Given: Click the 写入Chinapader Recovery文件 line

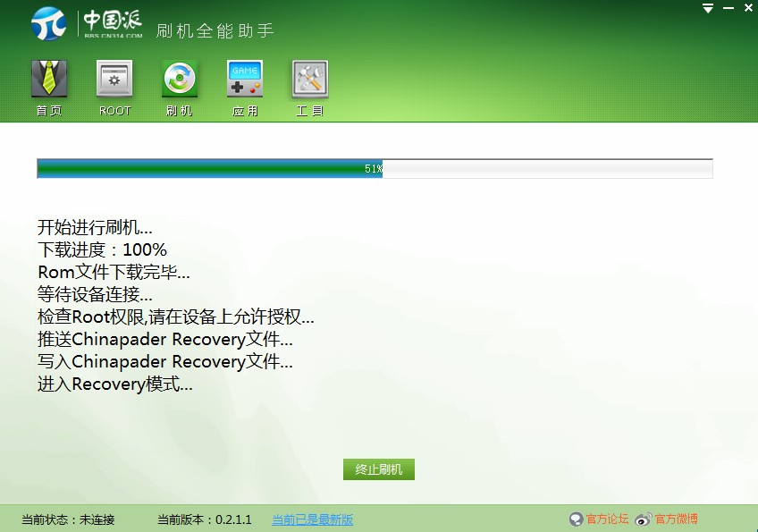Looking at the screenshot, I should [164, 362].
